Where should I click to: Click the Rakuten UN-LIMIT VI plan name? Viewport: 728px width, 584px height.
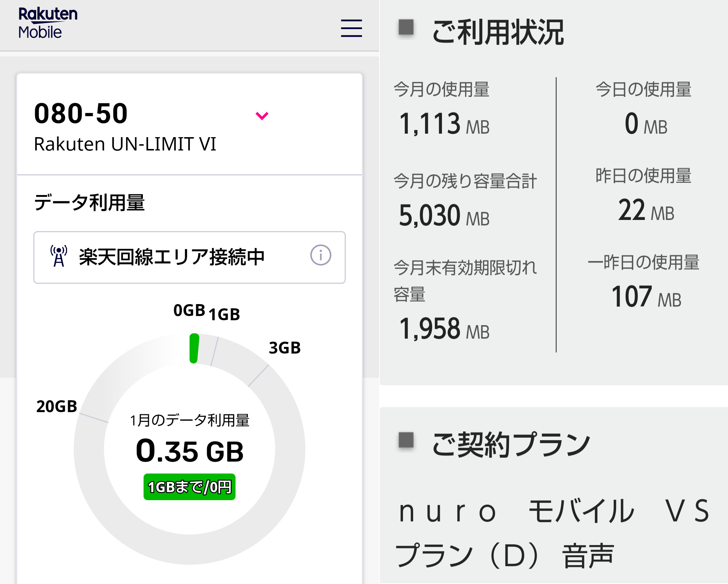point(125,144)
